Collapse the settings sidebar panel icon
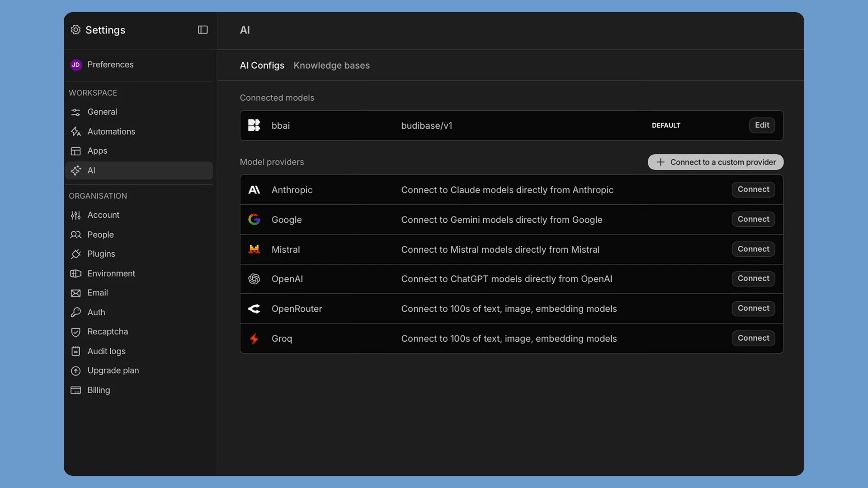 pyautogui.click(x=203, y=30)
